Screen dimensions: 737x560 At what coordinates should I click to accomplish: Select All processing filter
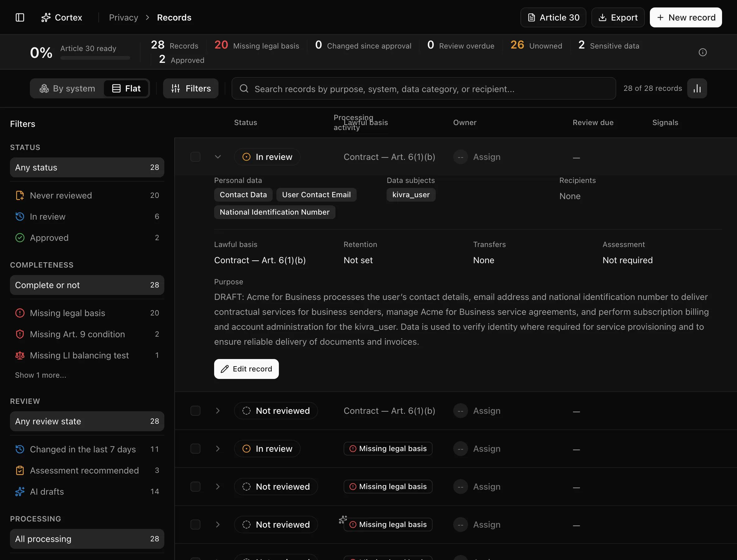[87, 539]
